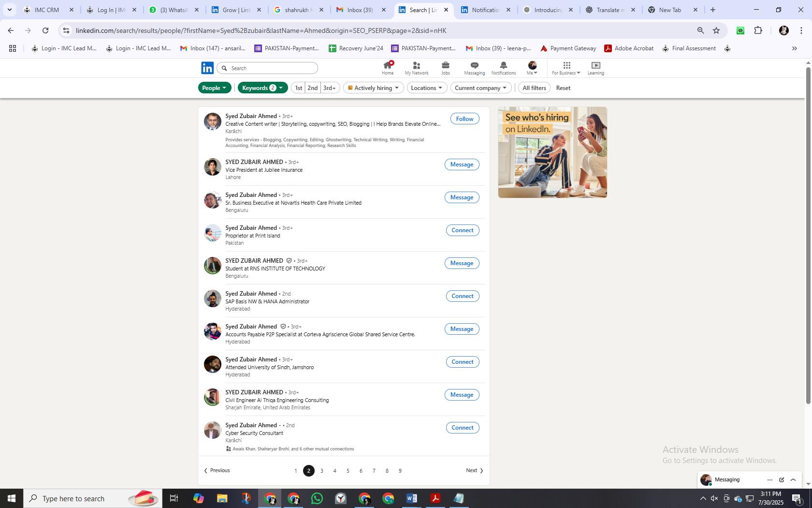This screenshot has height=508, width=812.
Task: Open browser Extensions puzzle icon
Action: click(758, 30)
